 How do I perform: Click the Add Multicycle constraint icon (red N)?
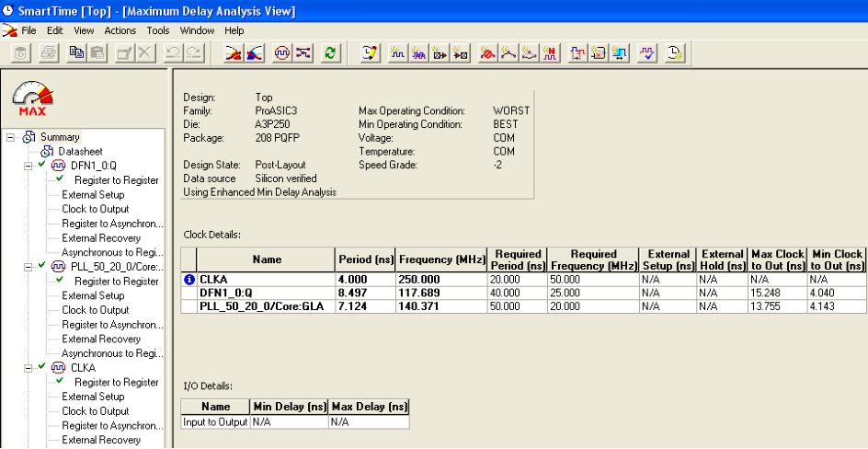click(x=549, y=53)
